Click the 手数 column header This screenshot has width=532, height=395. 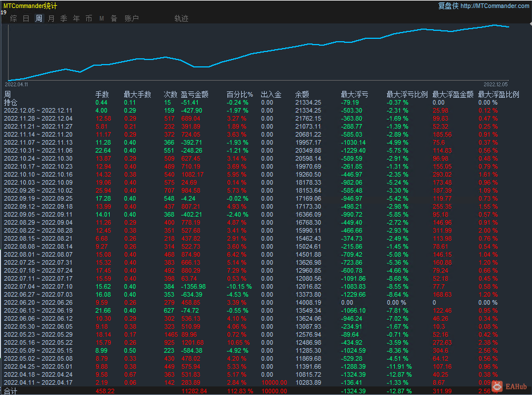pos(102,94)
